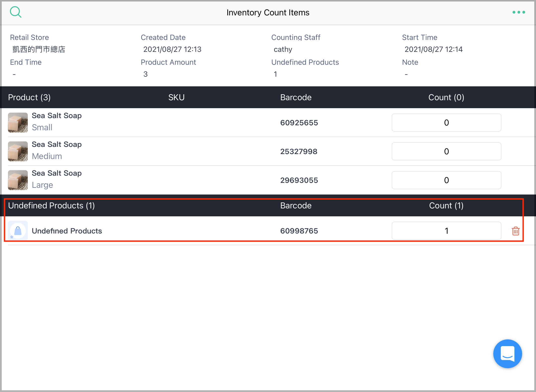Click the count field showing 1
The height and width of the screenshot is (392, 536).
[446, 231]
